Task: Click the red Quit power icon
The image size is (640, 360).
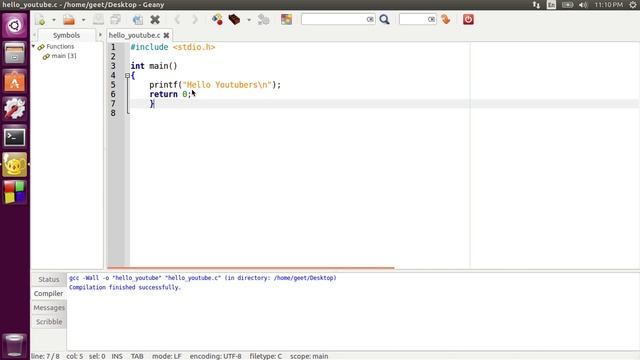Action: point(468,20)
